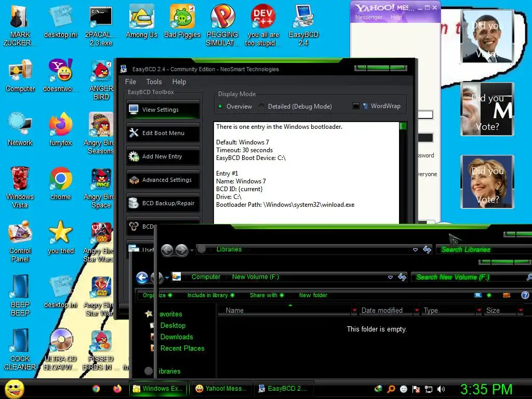Image resolution: width=532 pixels, height=399 pixels.
Task: Click the Obama 'Did you Vote?' thumbnail
Action: (x=487, y=36)
